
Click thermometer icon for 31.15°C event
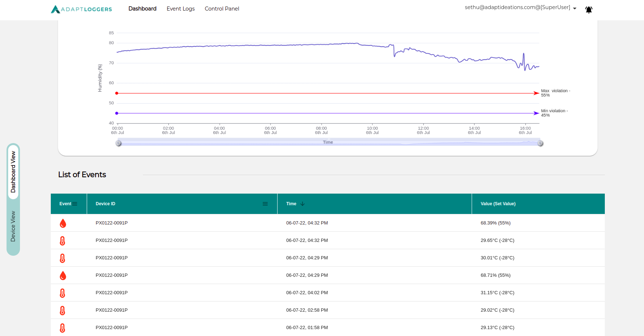tap(62, 293)
